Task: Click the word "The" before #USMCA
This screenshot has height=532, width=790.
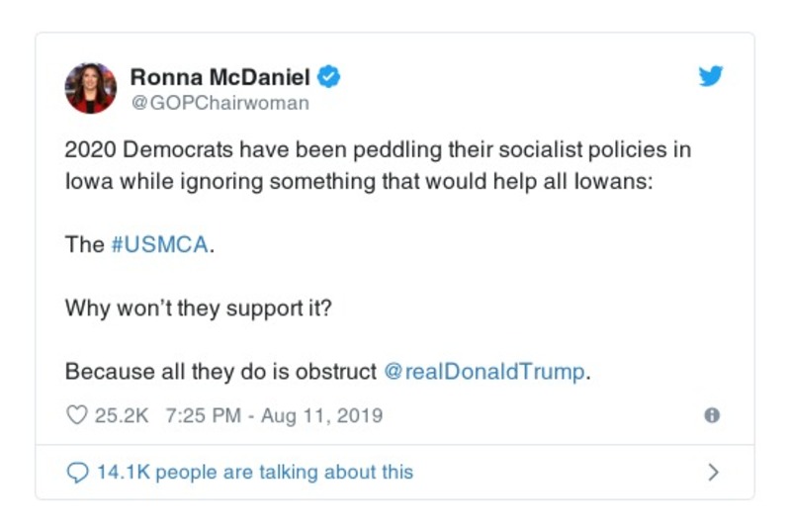Action: (84, 244)
